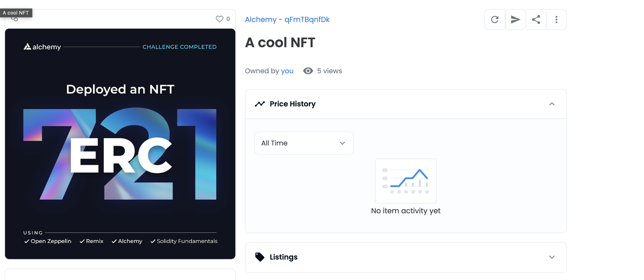Select the All Time dropdown option
This screenshot has width=644, height=280.
click(x=303, y=143)
